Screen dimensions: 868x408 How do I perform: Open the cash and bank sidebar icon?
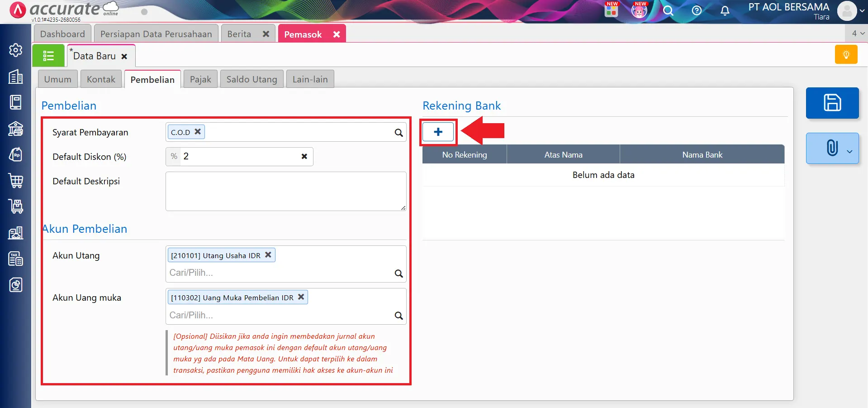coord(16,129)
